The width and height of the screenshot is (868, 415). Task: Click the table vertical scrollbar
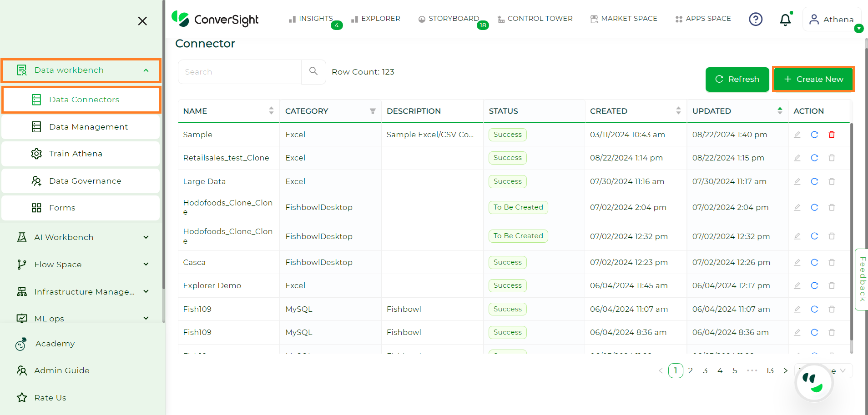851,232
